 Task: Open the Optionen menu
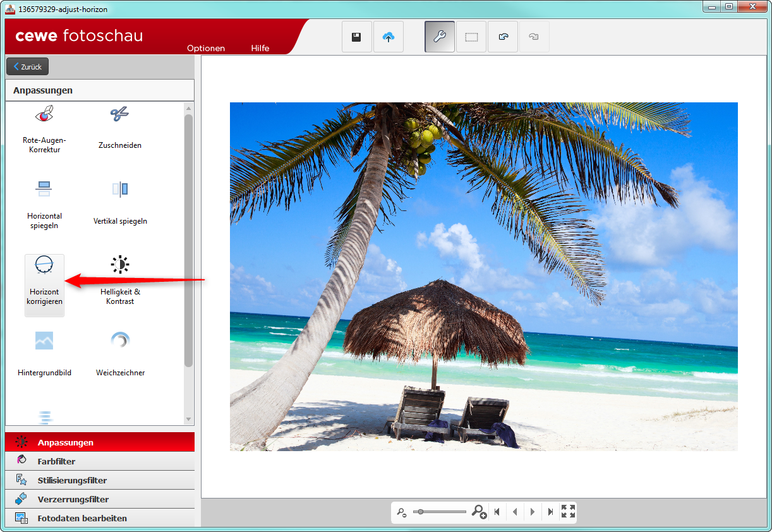pos(206,49)
